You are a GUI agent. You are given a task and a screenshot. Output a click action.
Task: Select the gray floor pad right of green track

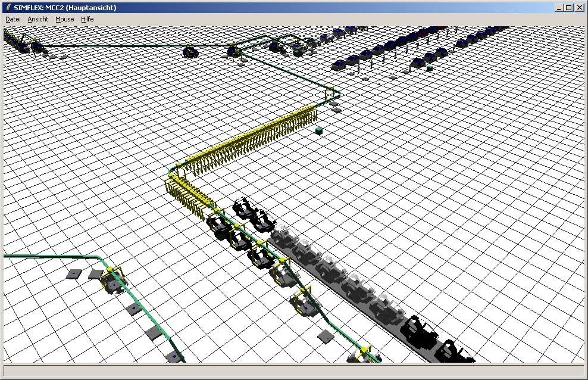coord(326,337)
